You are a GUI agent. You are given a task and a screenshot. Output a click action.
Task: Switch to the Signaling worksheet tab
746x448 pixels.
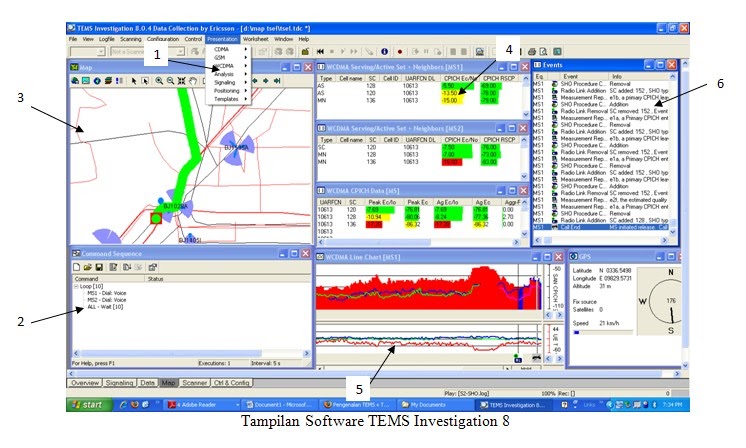119,383
